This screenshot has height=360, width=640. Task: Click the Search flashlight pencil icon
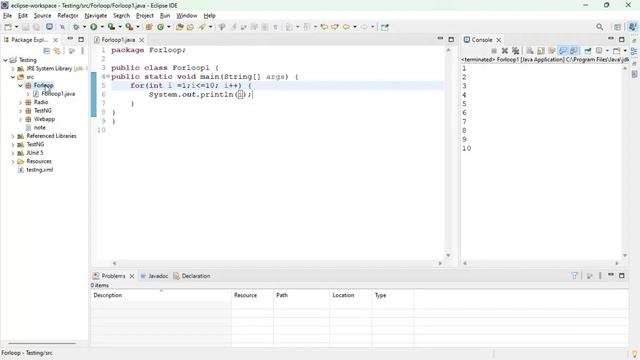(202, 27)
